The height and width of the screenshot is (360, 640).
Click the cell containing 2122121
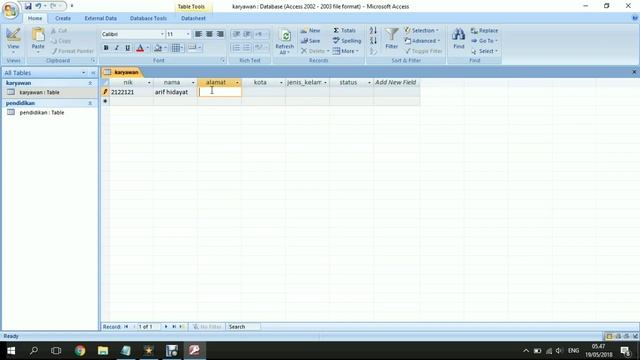point(131,92)
